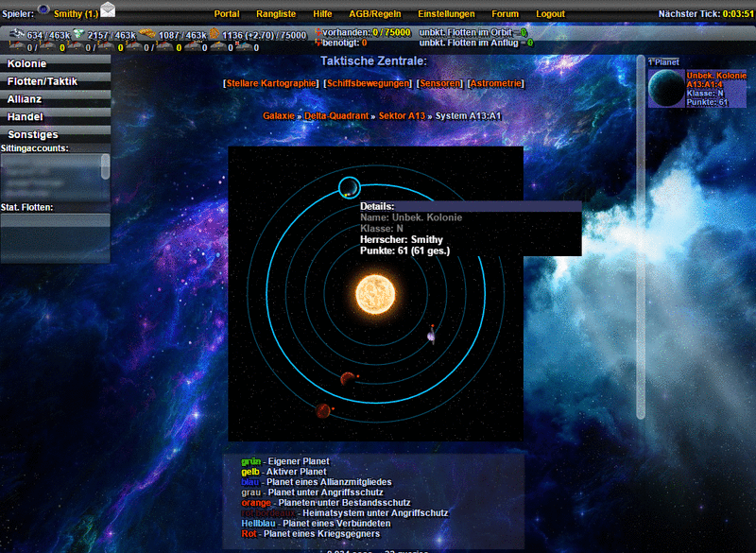Click the green fleet counter for Flotten im Orbit

pos(524,31)
